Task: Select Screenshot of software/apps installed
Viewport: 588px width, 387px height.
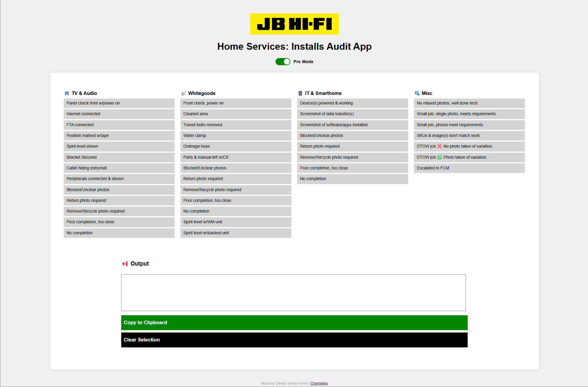Action: click(353, 125)
